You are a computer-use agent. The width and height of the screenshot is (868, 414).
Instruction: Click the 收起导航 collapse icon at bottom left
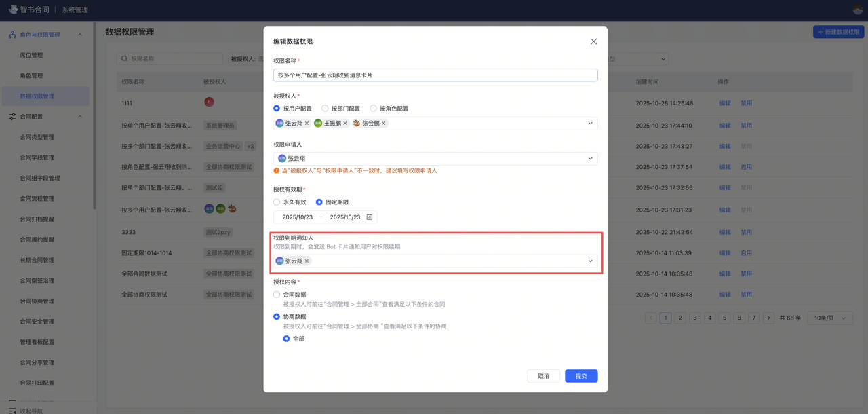12,410
